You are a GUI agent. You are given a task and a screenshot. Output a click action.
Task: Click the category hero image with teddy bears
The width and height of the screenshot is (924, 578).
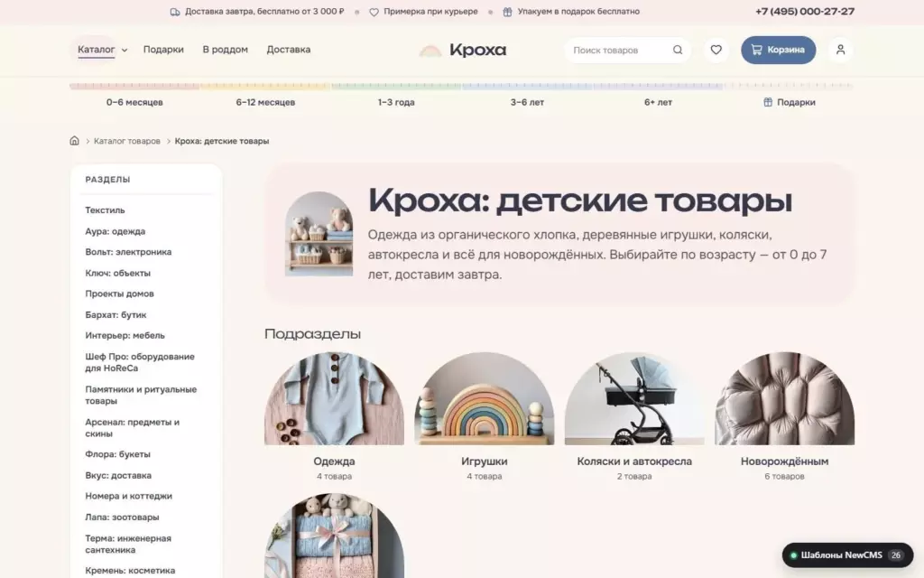[319, 234]
